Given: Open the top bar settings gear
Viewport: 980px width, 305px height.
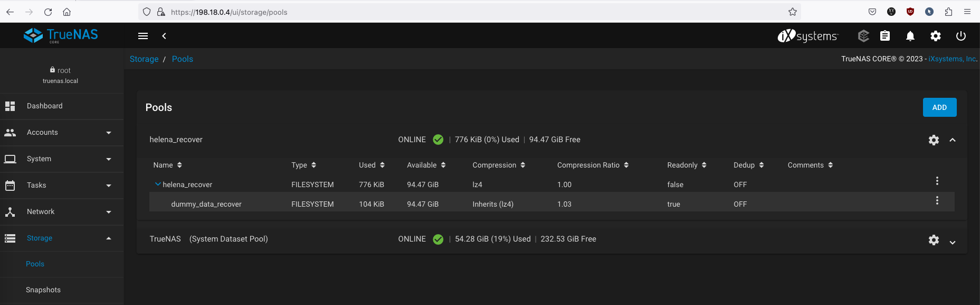Looking at the screenshot, I should coord(936,36).
